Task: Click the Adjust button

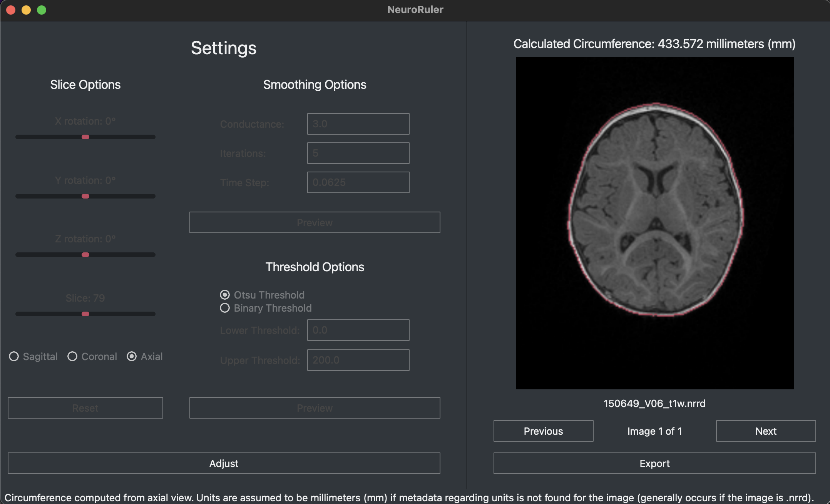Action: [x=224, y=463]
